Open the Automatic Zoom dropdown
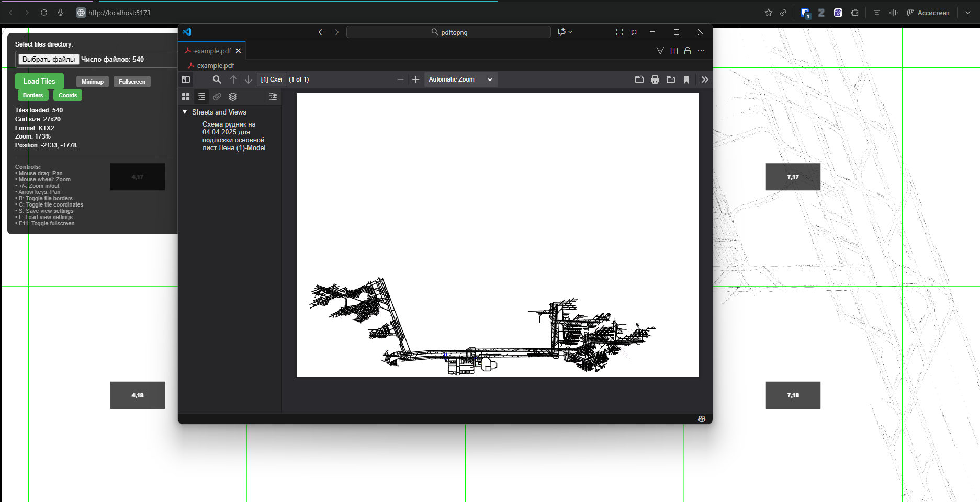 [x=460, y=79]
